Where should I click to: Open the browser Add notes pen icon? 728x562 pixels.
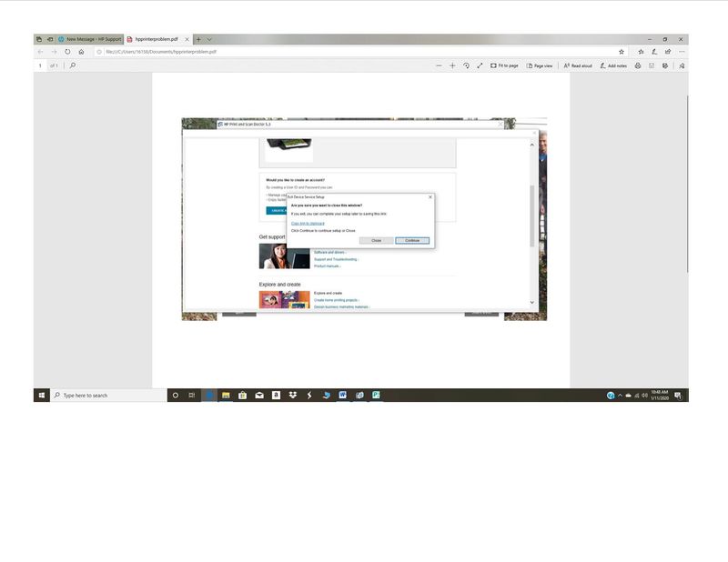(654, 52)
